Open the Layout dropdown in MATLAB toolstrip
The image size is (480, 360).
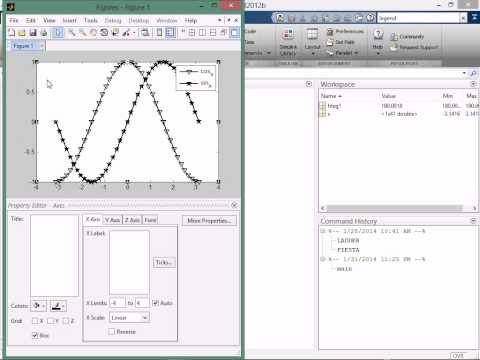[x=312, y=42]
